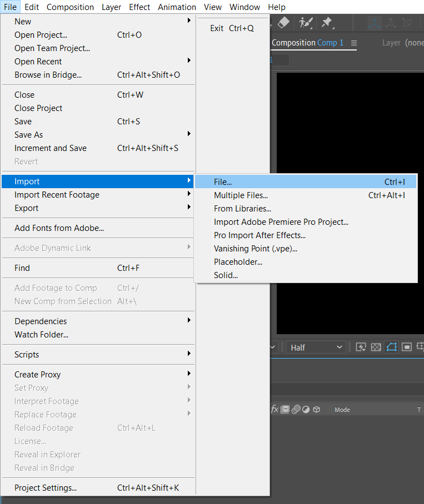Select the Puppet Pin tool
This screenshot has height=504, width=424.
pos(327,23)
